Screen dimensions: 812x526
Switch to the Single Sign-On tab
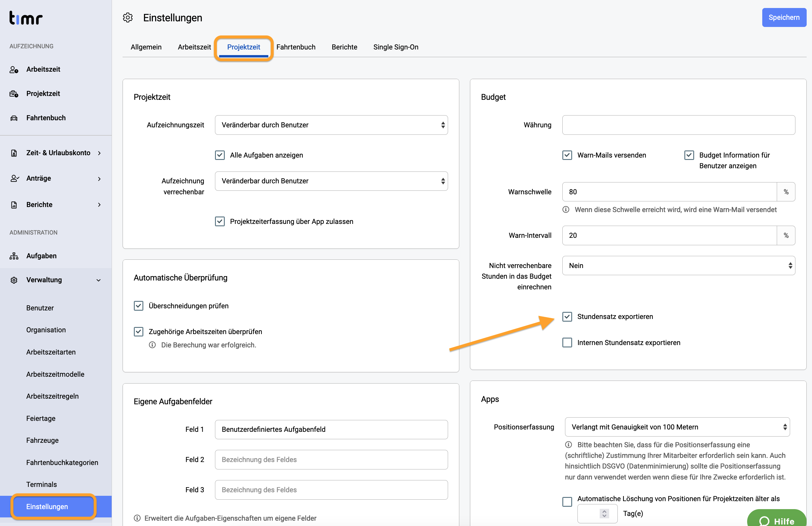[x=396, y=47]
